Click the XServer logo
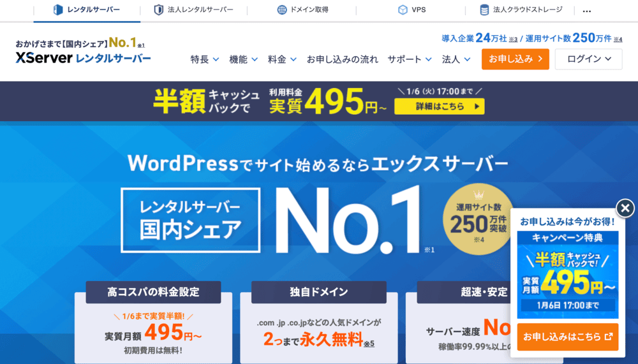Screen dimensions: 638x364 tap(83, 58)
